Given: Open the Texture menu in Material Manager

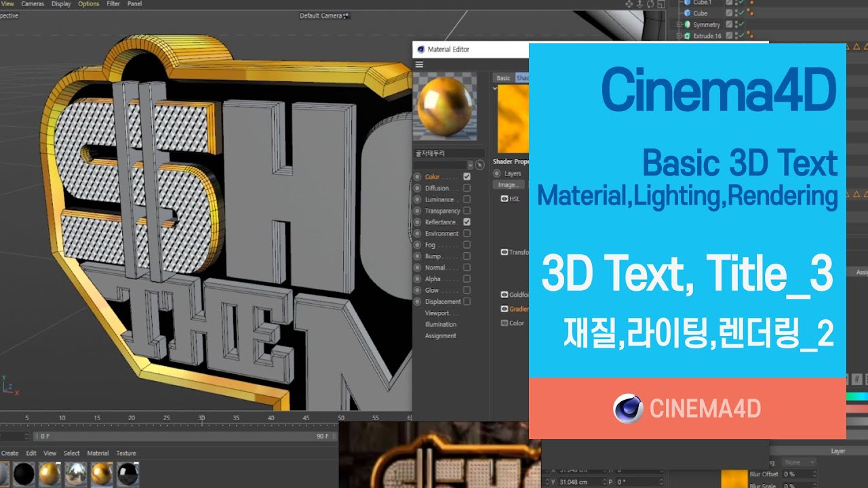Looking at the screenshot, I should click(x=126, y=453).
